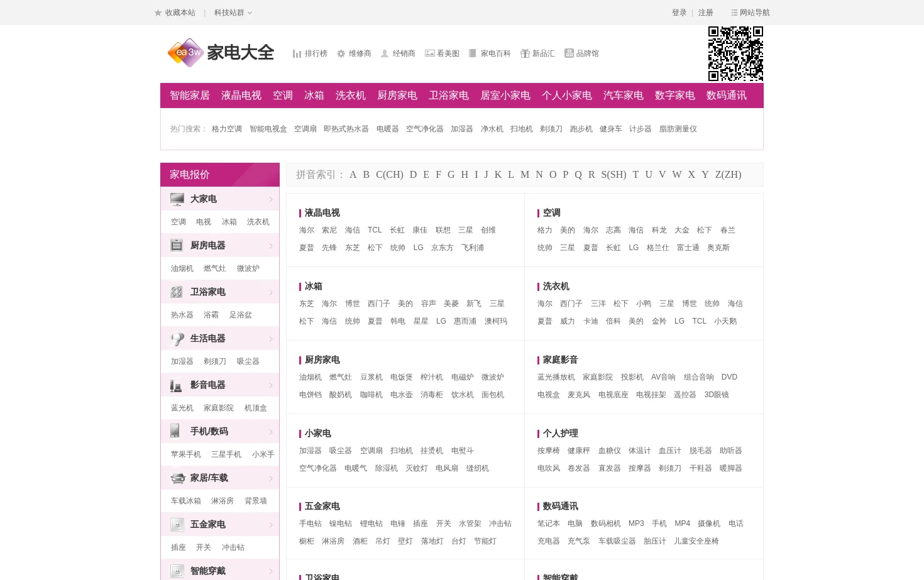Click the 品牌馆 building icon

[569, 53]
